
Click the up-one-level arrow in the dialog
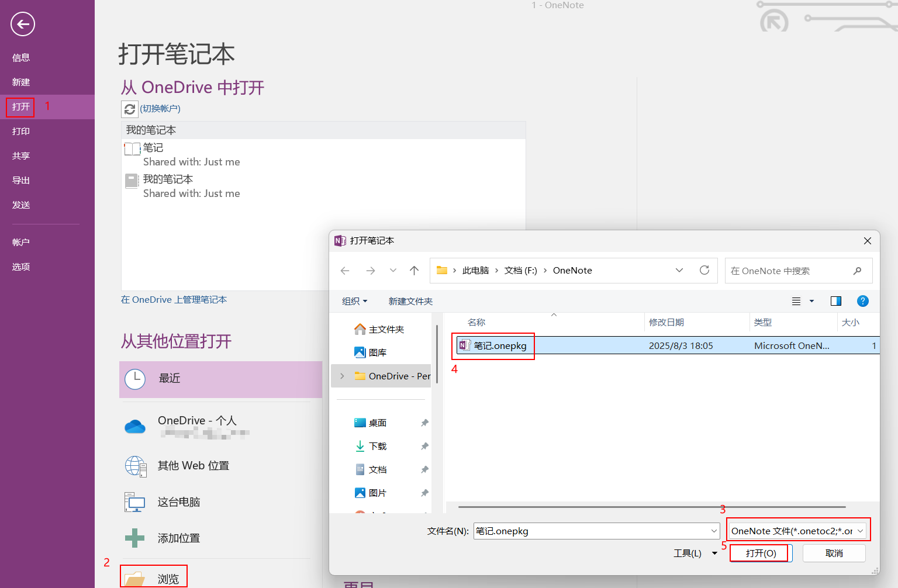click(x=415, y=270)
